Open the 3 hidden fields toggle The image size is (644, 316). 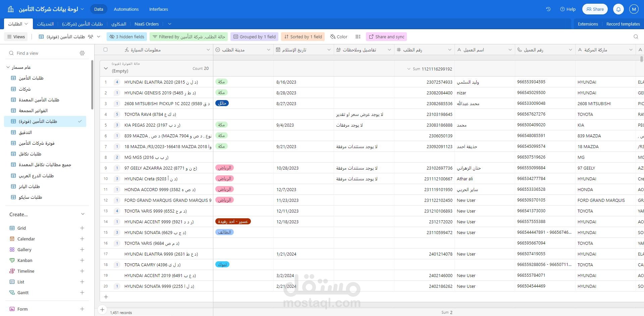[x=127, y=37]
